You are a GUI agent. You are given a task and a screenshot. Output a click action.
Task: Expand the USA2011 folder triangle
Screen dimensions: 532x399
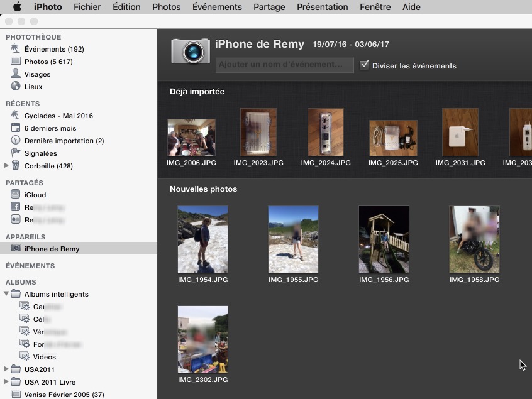tap(6, 369)
